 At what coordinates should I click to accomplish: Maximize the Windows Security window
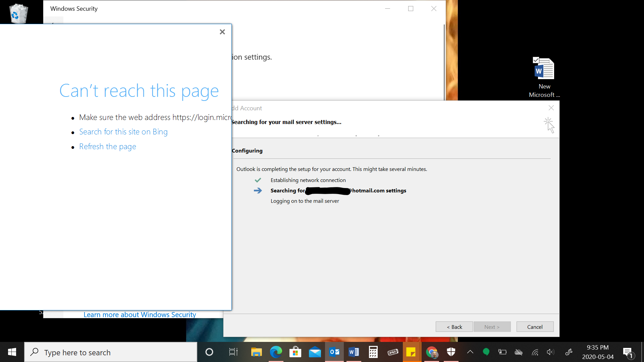411,9
